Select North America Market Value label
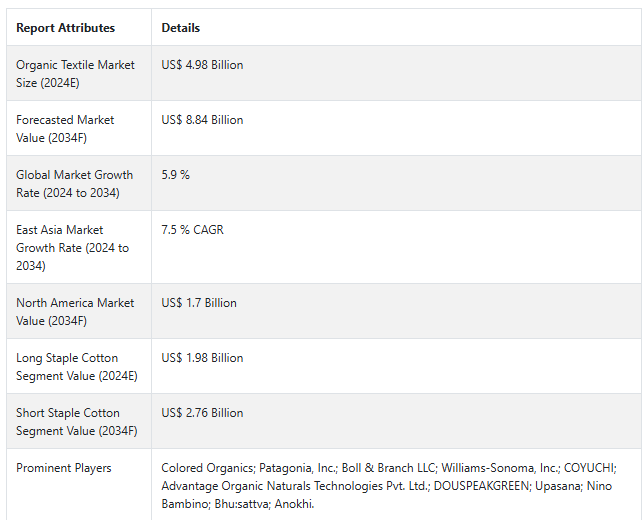 pyautogui.click(x=75, y=312)
